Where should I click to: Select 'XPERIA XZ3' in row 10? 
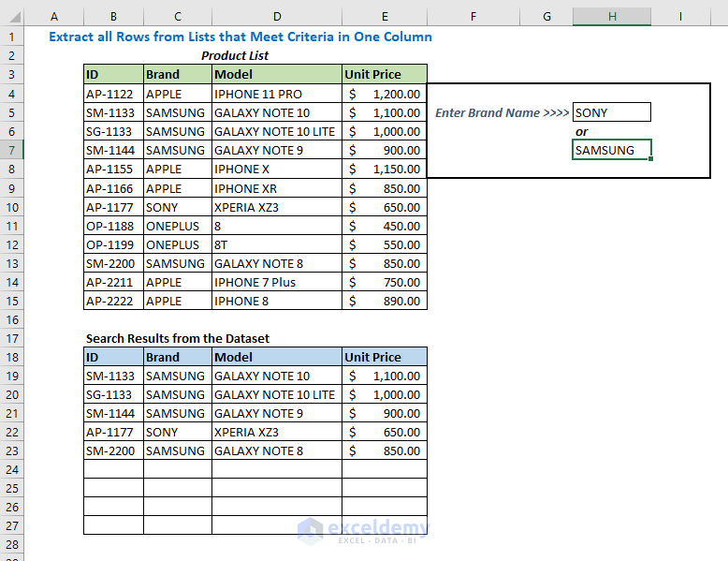click(x=277, y=207)
